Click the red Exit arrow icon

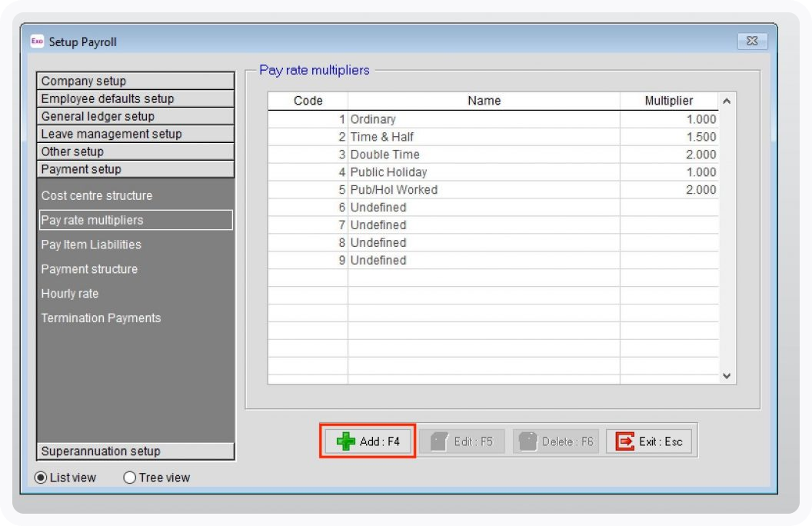pyautogui.click(x=626, y=441)
